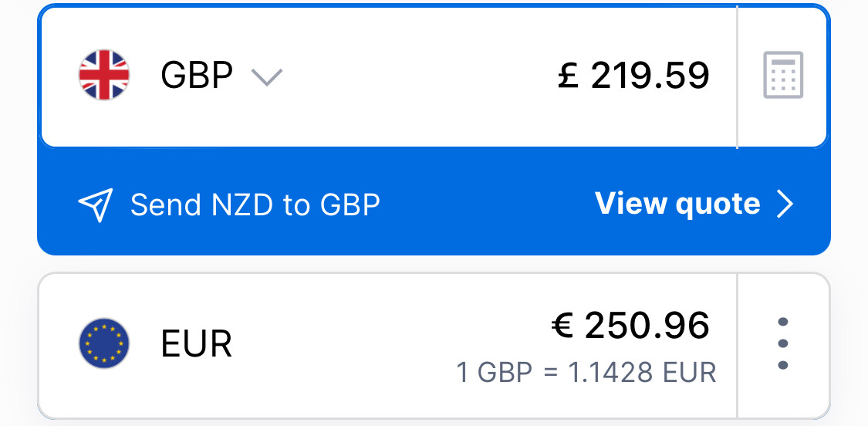Click the right arrow beside View quote

tap(785, 205)
